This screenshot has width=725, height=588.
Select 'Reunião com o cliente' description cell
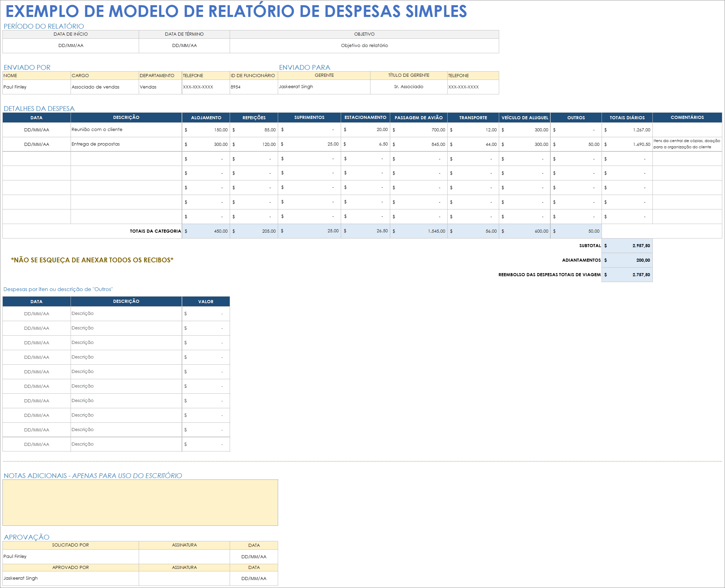click(x=126, y=130)
